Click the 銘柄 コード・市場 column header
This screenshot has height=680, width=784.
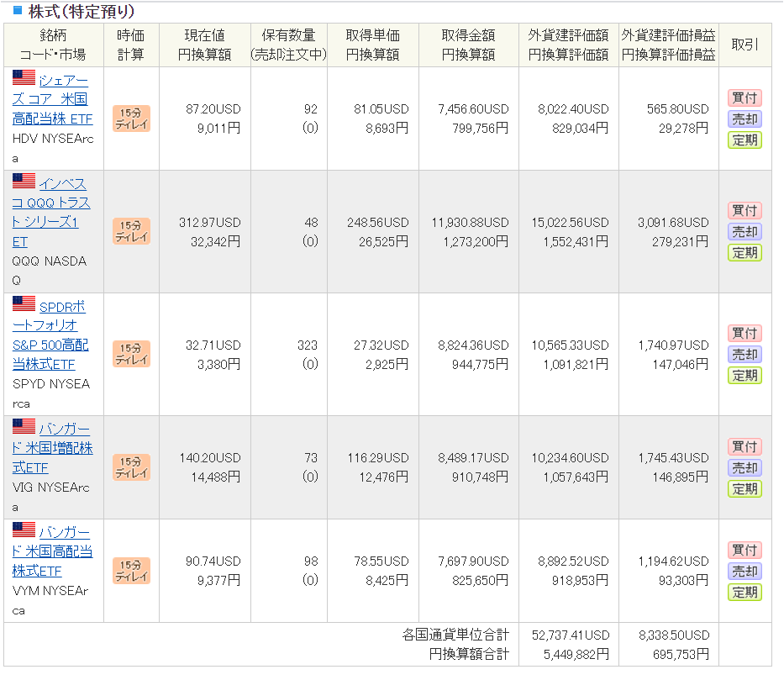click(x=54, y=45)
